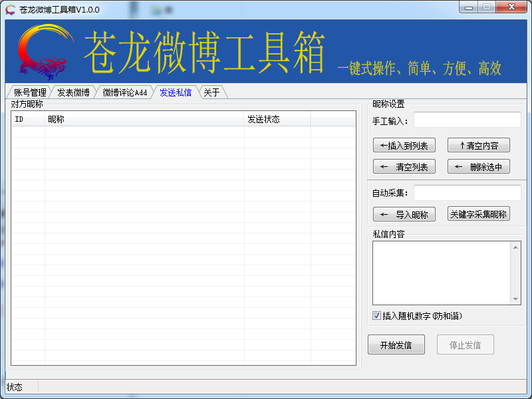
Task: Focus the 手工输入 text field
Action: [x=467, y=120]
